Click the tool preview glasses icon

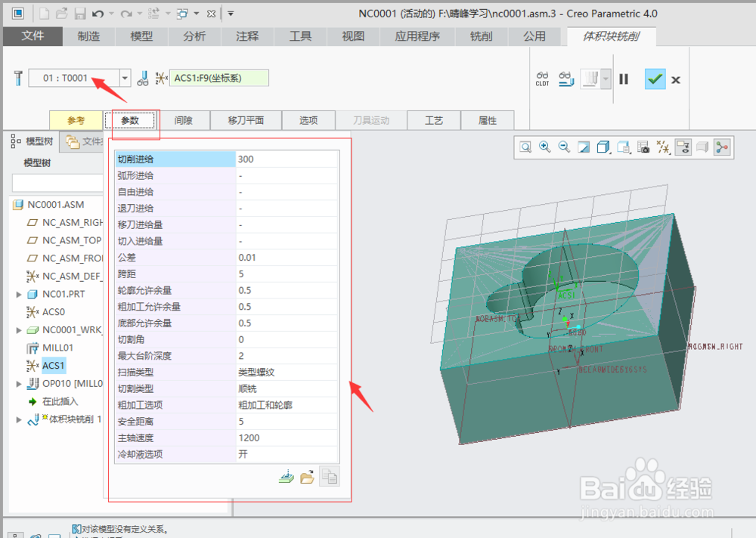(143, 78)
